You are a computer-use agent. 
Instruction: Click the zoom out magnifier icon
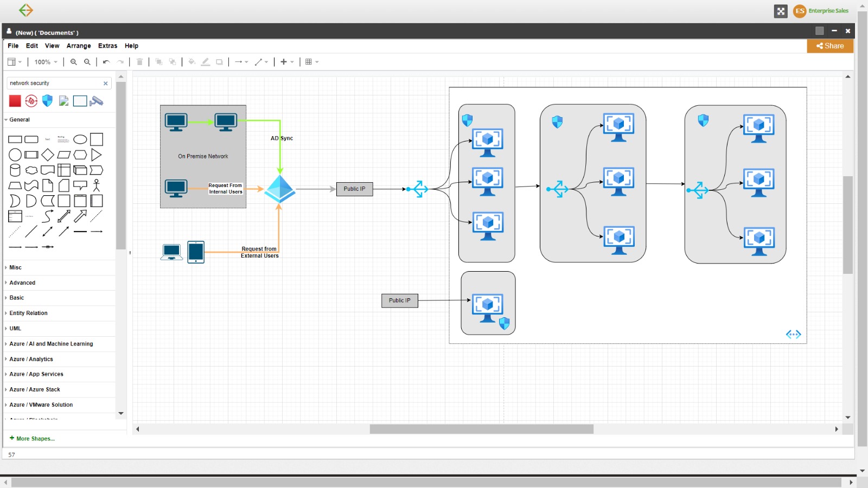click(87, 62)
